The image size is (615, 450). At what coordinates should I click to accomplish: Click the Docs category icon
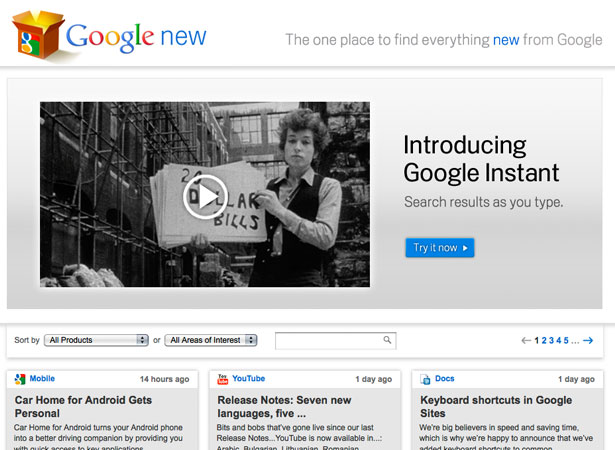pos(425,379)
